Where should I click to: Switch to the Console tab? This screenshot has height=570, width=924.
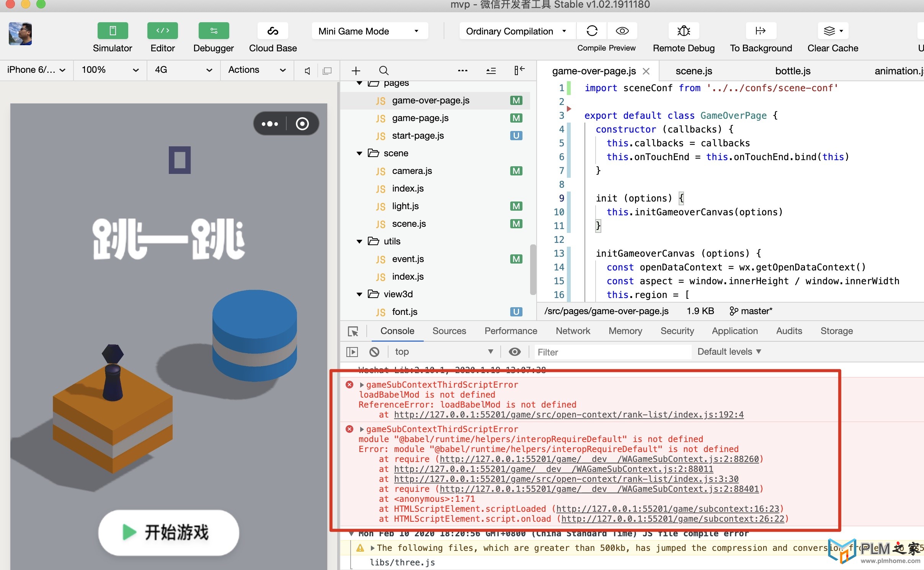click(x=397, y=331)
